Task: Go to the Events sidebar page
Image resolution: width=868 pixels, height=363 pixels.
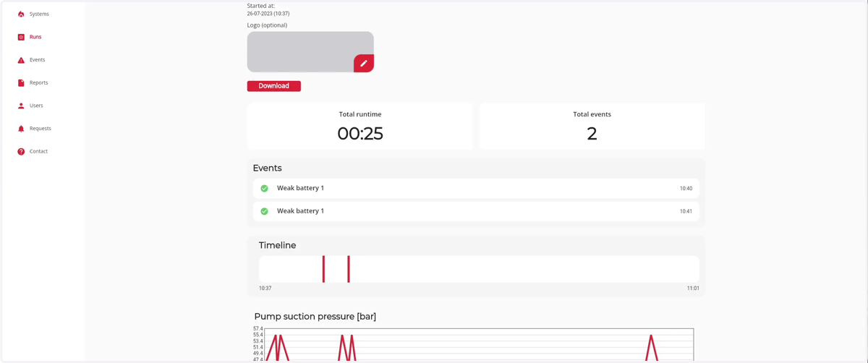Action: pyautogui.click(x=37, y=60)
